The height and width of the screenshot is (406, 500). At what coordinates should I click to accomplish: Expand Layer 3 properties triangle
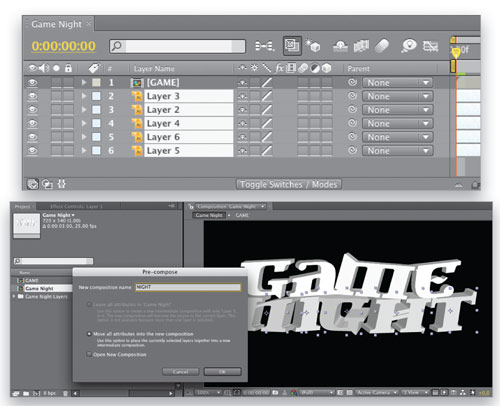(x=84, y=96)
